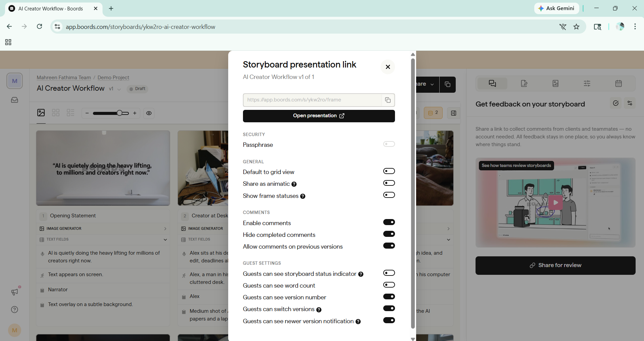Toggle Guests can see version number
644x341 pixels.
point(389,297)
